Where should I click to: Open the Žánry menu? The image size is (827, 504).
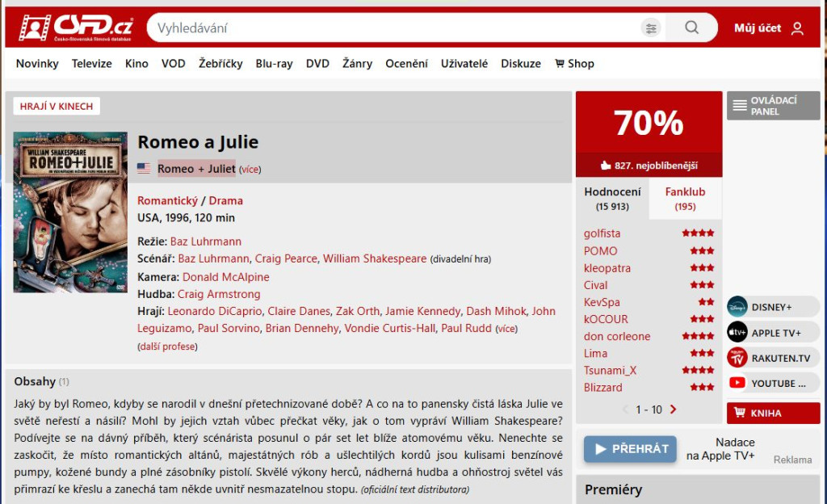[357, 63]
